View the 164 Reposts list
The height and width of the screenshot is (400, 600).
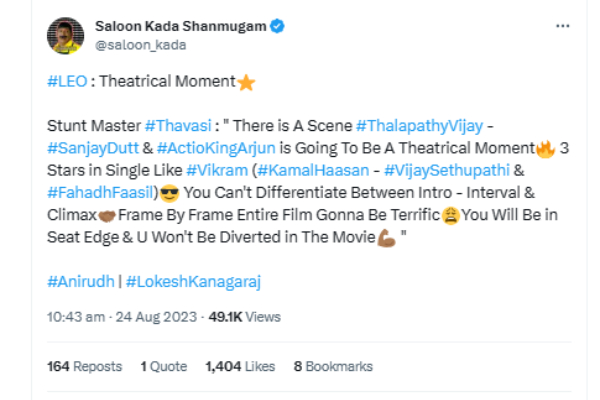click(85, 367)
